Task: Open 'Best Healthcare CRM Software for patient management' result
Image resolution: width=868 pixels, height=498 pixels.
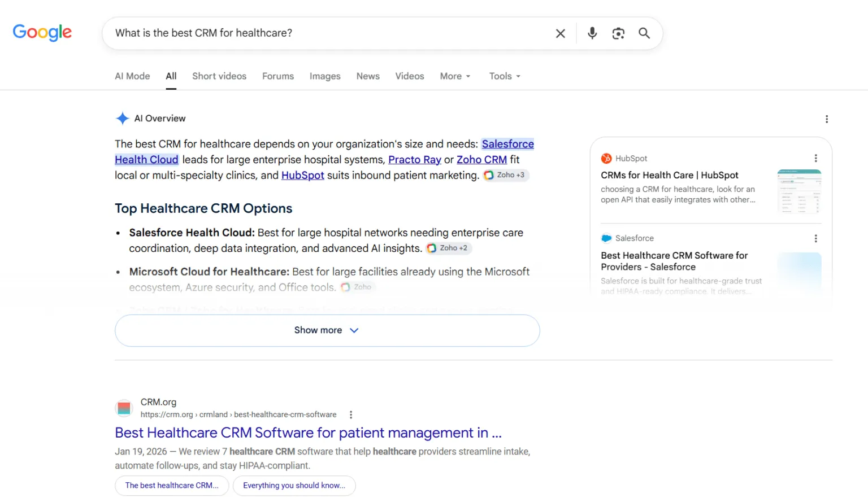Action: point(308,433)
